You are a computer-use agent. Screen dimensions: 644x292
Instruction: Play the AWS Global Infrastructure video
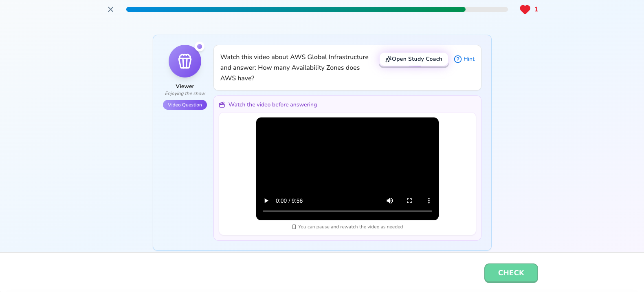coord(266,201)
